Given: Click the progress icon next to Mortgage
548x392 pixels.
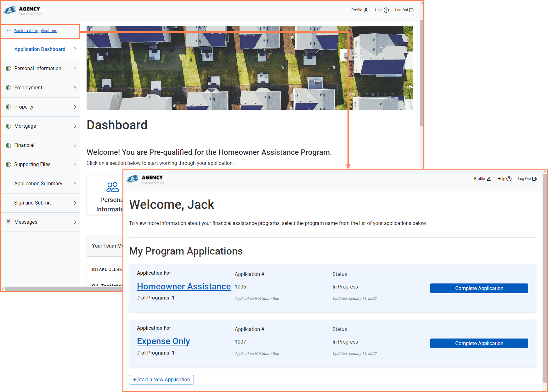Looking at the screenshot, I should pyautogui.click(x=8, y=126).
